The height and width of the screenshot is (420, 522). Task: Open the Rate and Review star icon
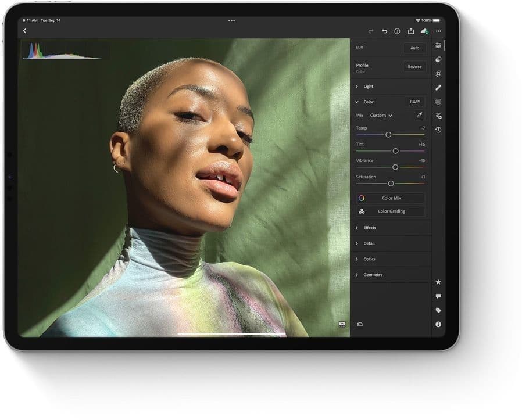tap(438, 282)
